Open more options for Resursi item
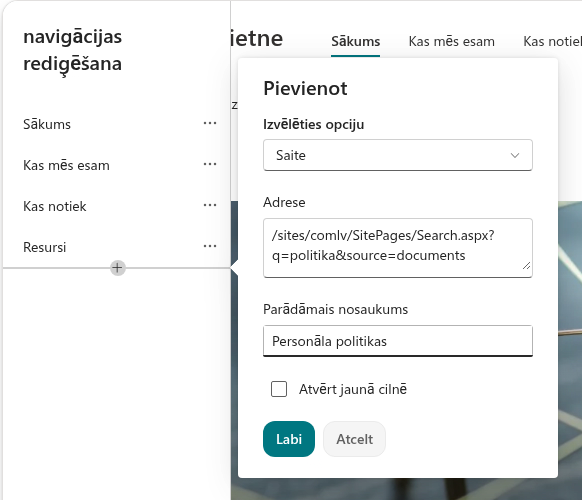582x500 pixels. 210,246
